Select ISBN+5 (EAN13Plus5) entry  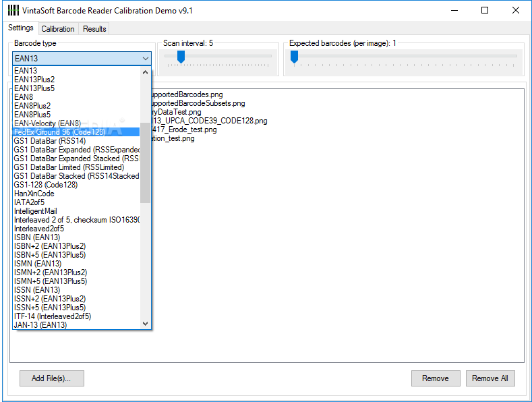coord(76,255)
